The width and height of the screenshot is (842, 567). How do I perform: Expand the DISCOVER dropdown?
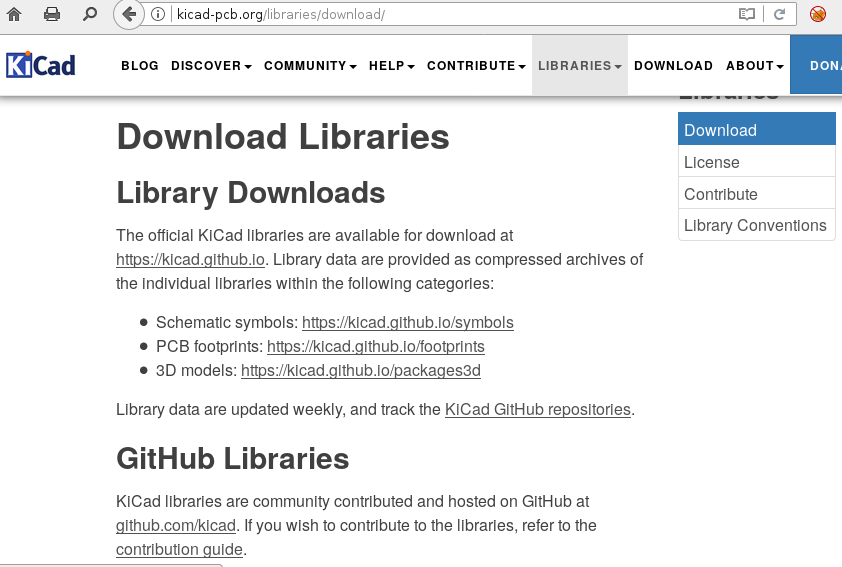(212, 66)
